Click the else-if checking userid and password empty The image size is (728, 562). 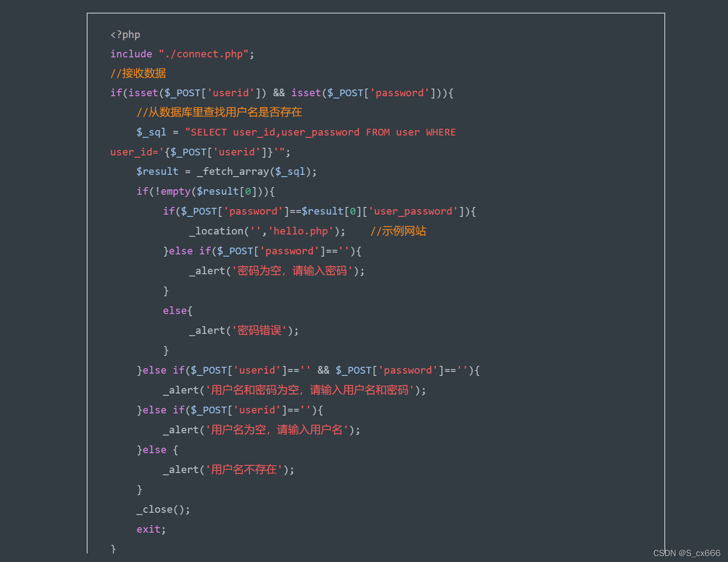pyautogui.click(x=308, y=370)
